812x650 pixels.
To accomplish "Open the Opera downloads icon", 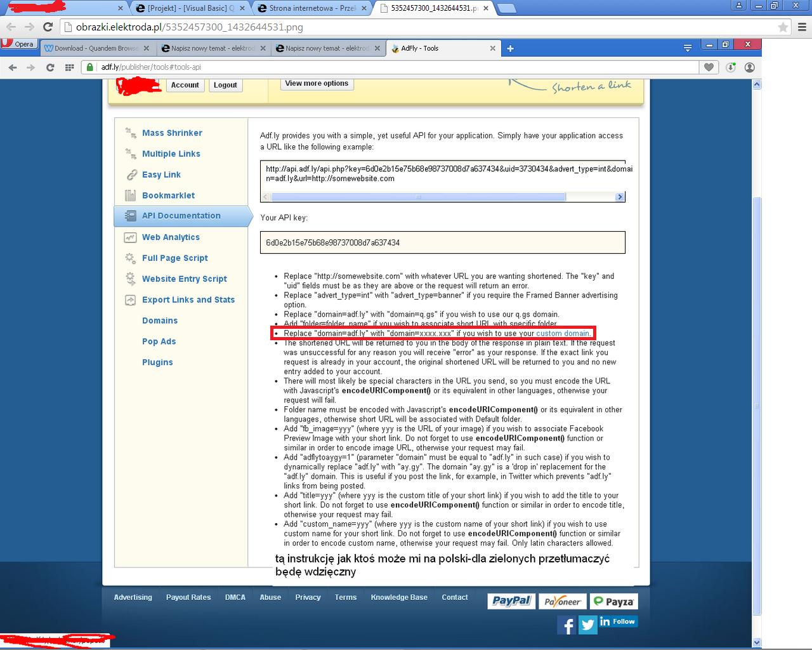I will tap(731, 67).
